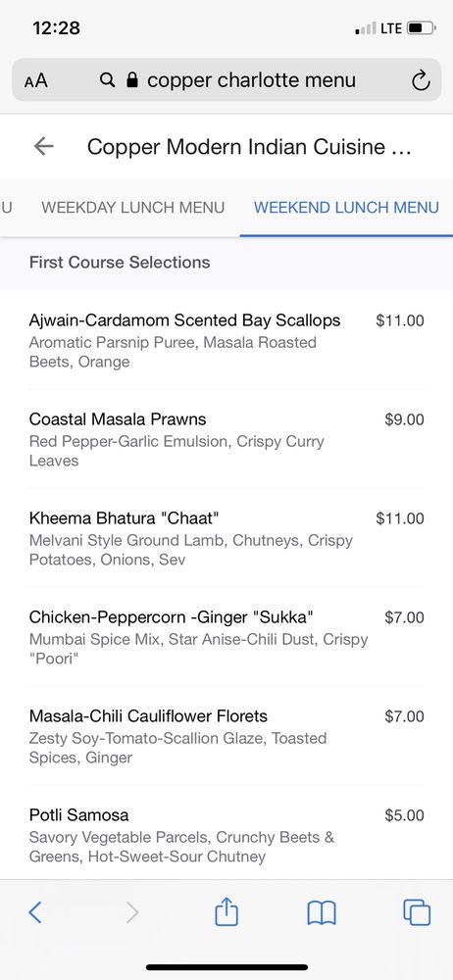
Task: Open the bookmarks book icon
Action: click(x=322, y=913)
